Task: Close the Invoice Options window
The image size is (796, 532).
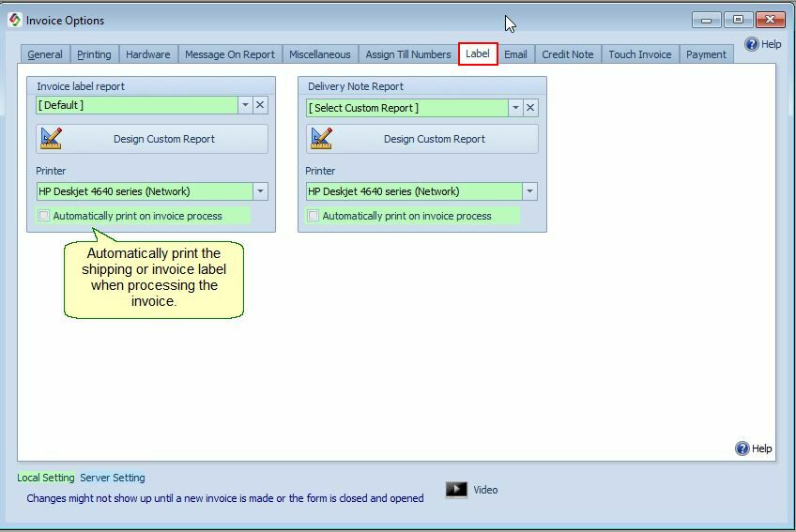Action: (x=770, y=20)
